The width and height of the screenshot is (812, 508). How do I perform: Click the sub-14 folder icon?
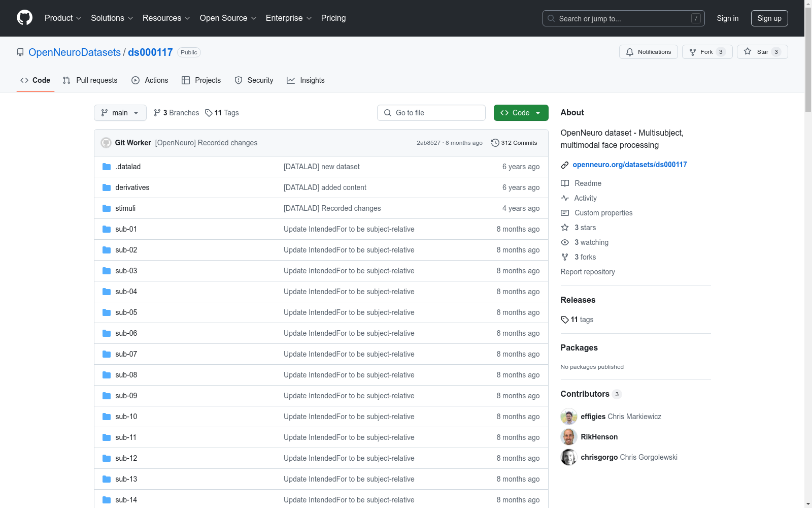(x=107, y=500)
